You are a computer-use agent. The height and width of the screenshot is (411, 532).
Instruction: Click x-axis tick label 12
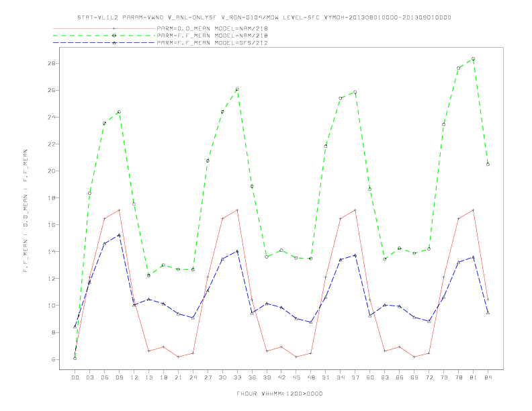[x=134, y=377]
